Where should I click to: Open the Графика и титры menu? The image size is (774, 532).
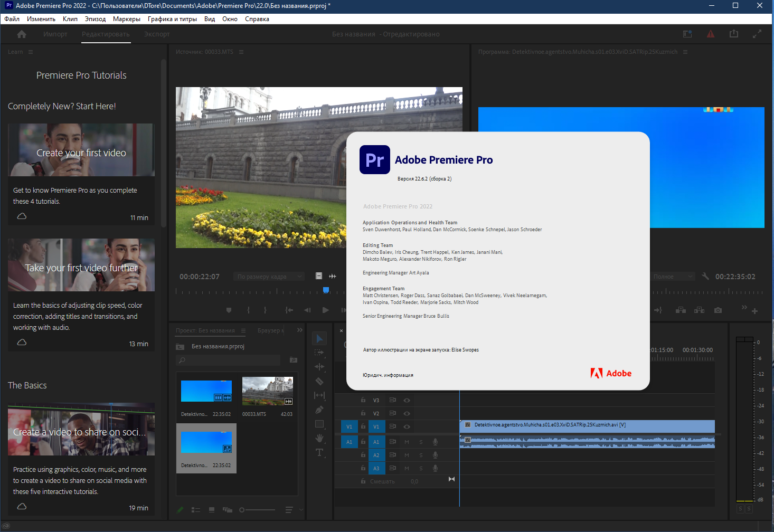172,19
